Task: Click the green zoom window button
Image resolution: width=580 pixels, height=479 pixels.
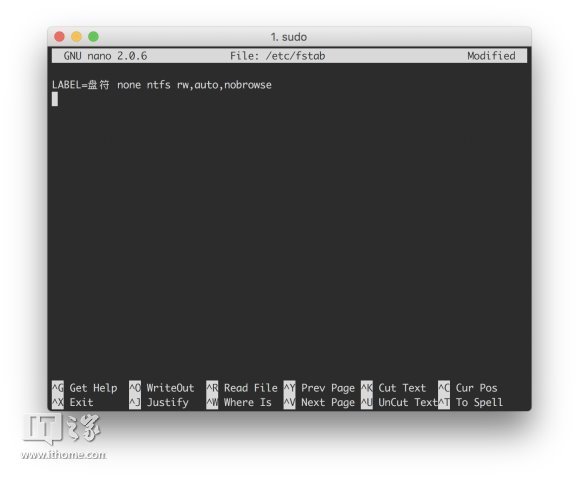Action: pos(93,37)
